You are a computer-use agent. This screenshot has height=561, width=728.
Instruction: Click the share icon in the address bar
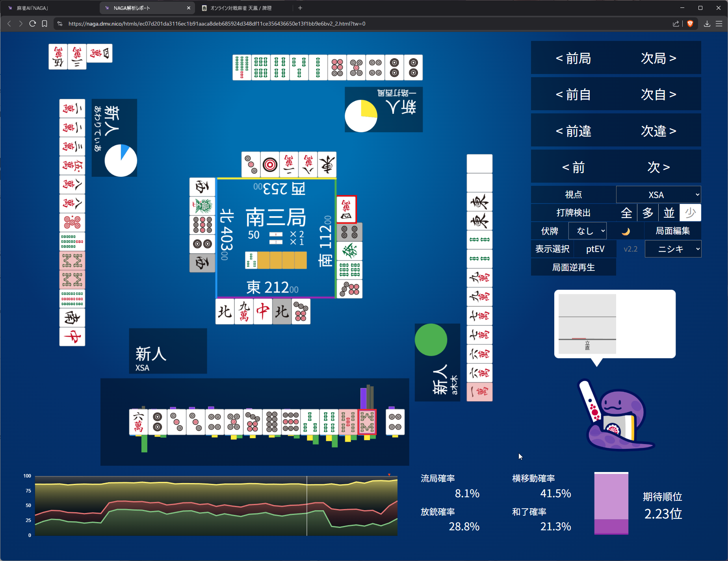676,24
